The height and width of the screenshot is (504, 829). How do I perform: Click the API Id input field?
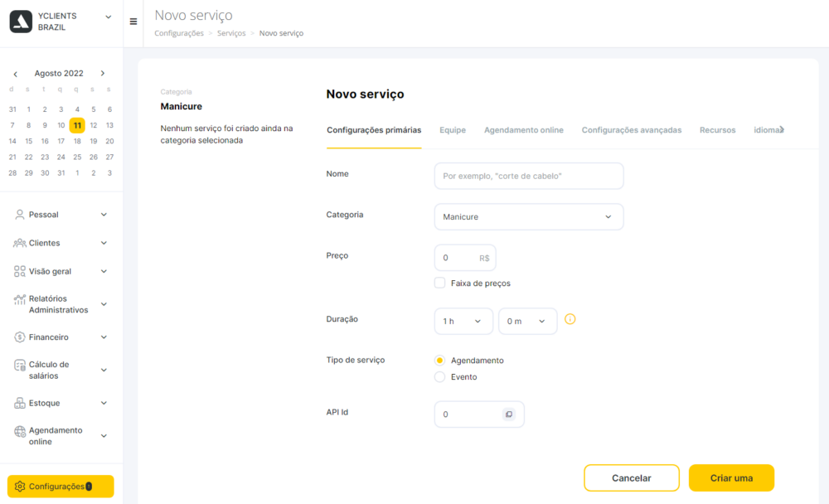tap(479, 414)
